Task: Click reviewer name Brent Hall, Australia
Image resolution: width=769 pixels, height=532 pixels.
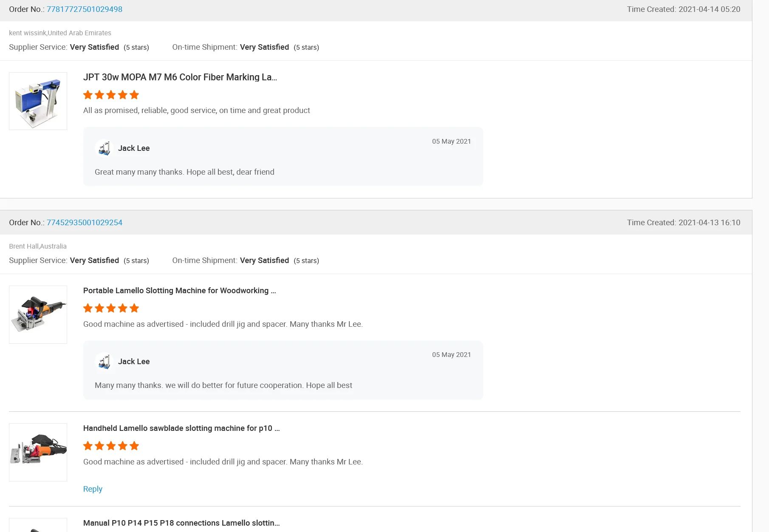Action: (38, 246)
